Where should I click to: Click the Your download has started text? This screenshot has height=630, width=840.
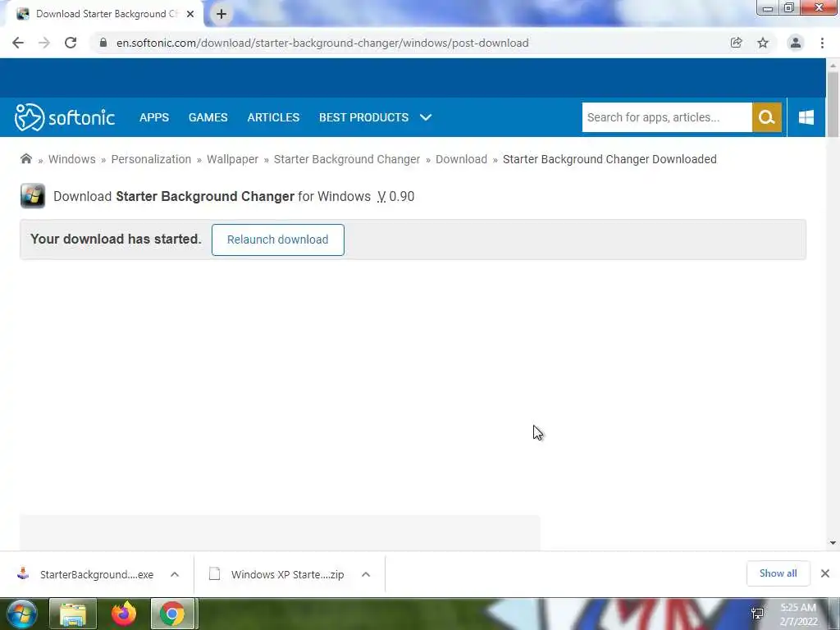[116, 239]
